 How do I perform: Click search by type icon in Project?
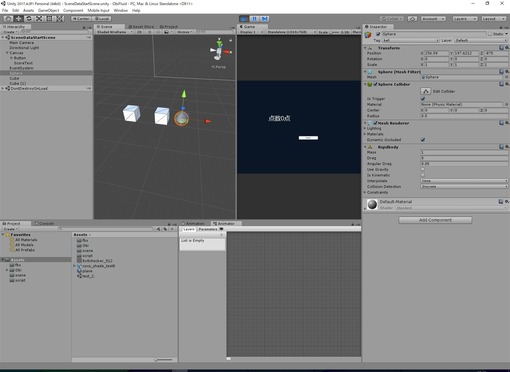[x=159, y=229]
